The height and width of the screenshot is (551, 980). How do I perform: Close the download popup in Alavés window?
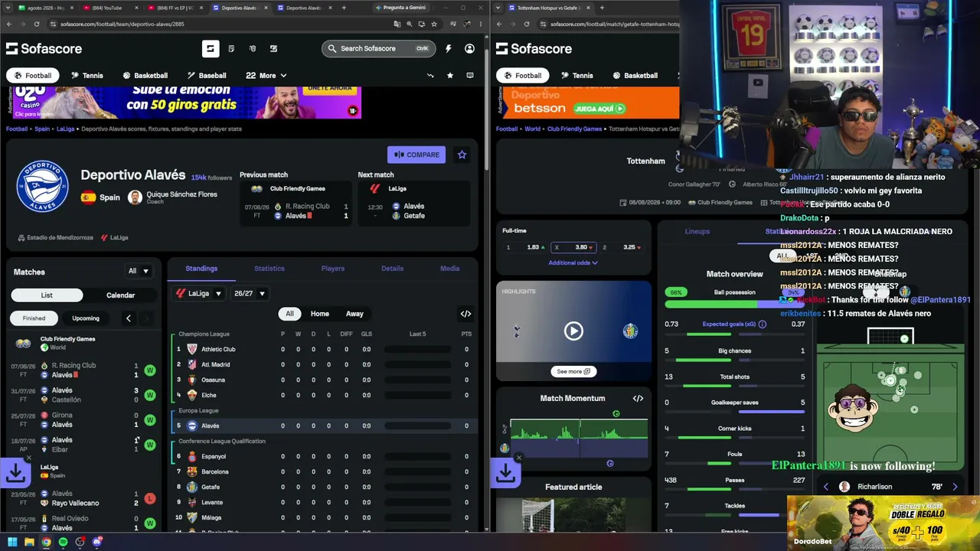[x=29, y=458]
